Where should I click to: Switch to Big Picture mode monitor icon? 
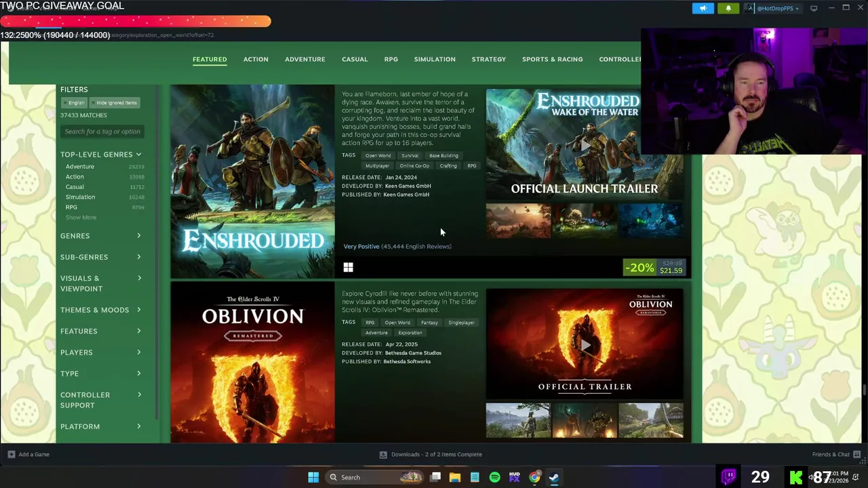[814, 8]
